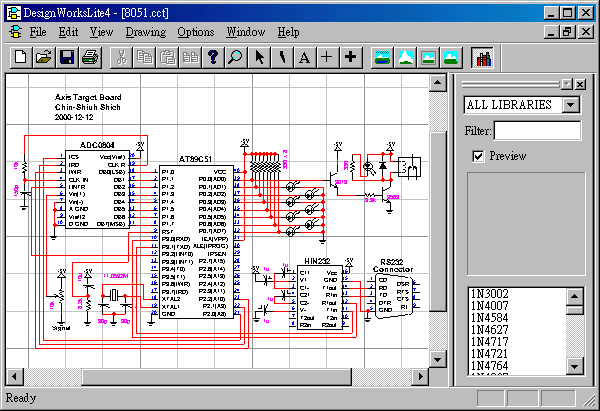The width and height of the screenshot is (600, 411).
Task: Close the parts library panel
Action: tap(580, 84)
